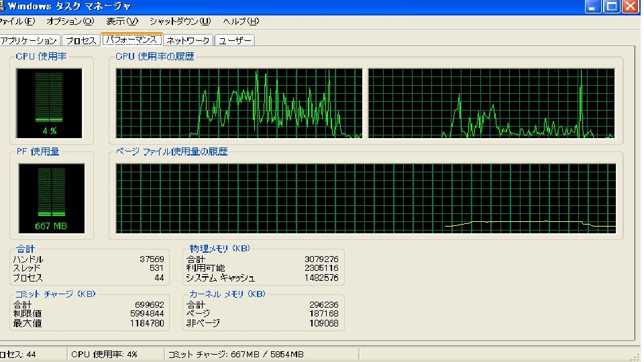
Task: Open the オプション(O) menu
Action: tap(70, 21)
